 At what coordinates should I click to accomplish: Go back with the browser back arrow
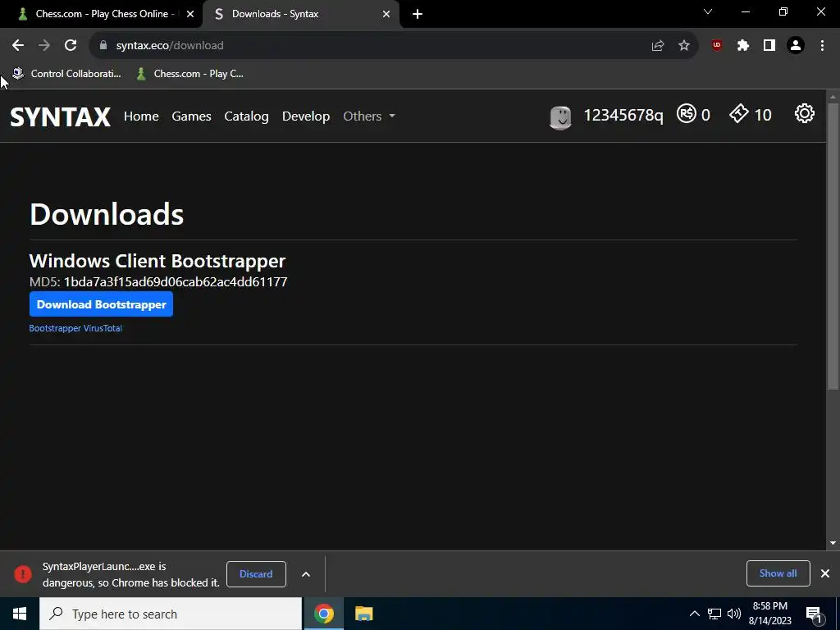(x=18, y=46)
